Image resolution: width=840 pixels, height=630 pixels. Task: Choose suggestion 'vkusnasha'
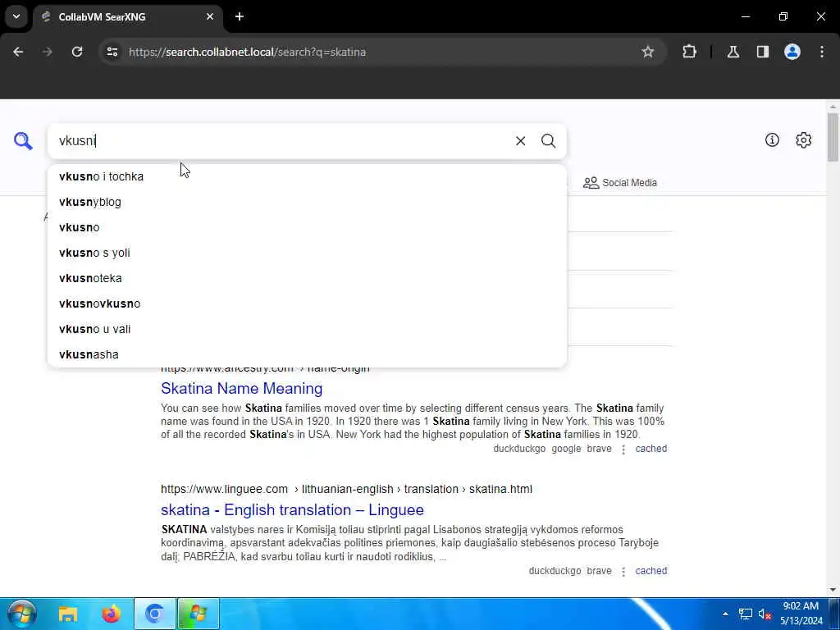(x=307, y=354)
